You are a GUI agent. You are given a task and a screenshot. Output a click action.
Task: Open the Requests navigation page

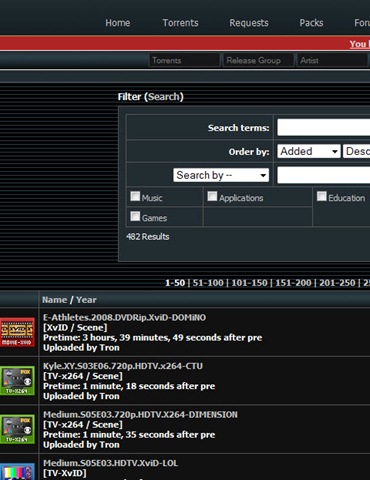click(249, 23)
